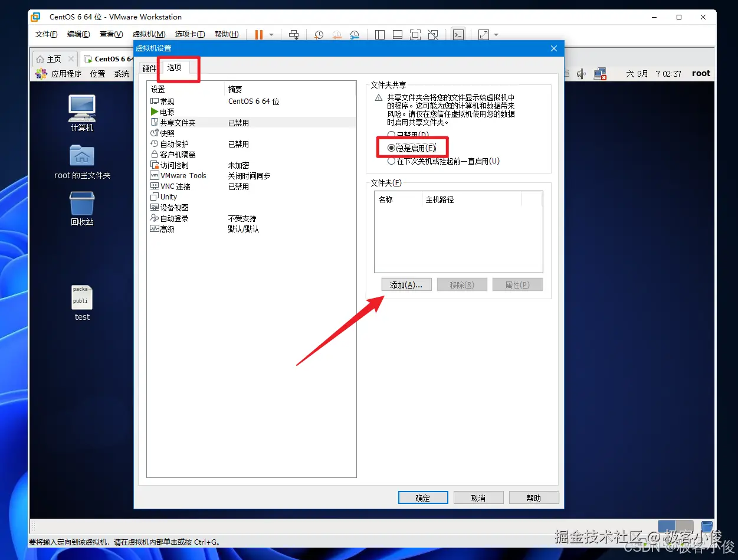The image size is (738, 560).
Task: Click the volume speaker icon in guest panel
Action: 582,74
